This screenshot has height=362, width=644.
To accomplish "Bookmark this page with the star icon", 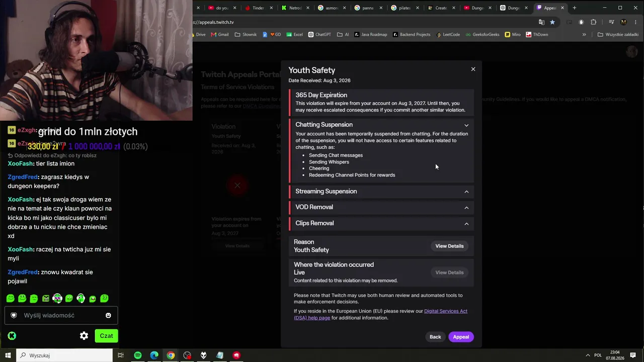I will 552,22.
